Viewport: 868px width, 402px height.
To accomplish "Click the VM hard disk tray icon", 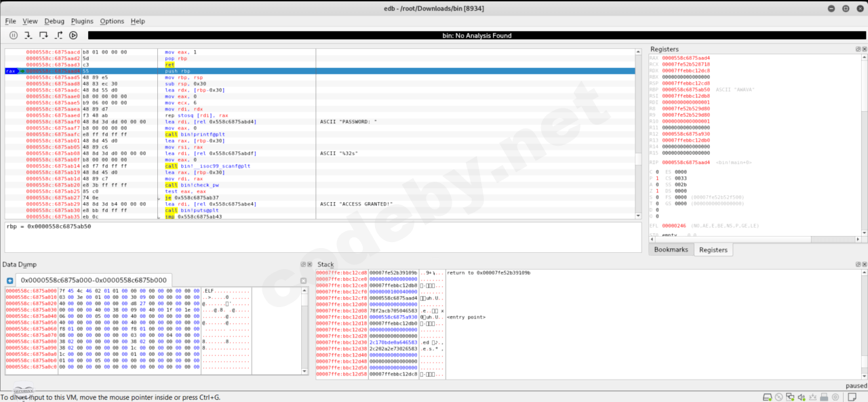I will 768,397.
